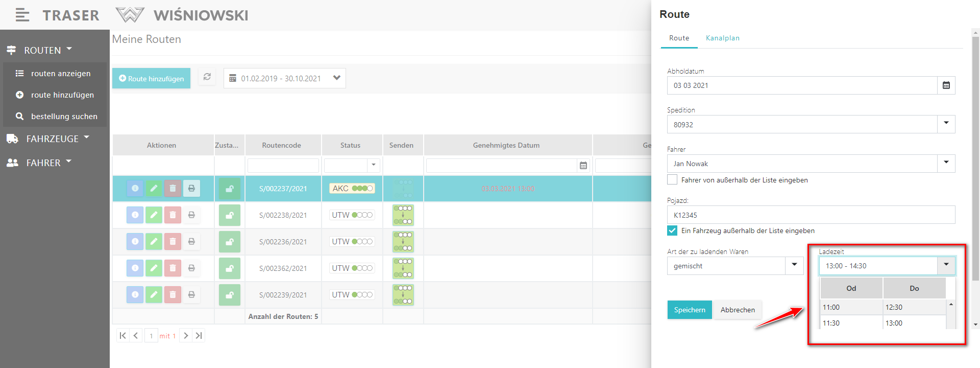The height and width of the screenshot is (368, 980).
Task: Click the hamburger menu icon
Action: click(x=22, y=15)
